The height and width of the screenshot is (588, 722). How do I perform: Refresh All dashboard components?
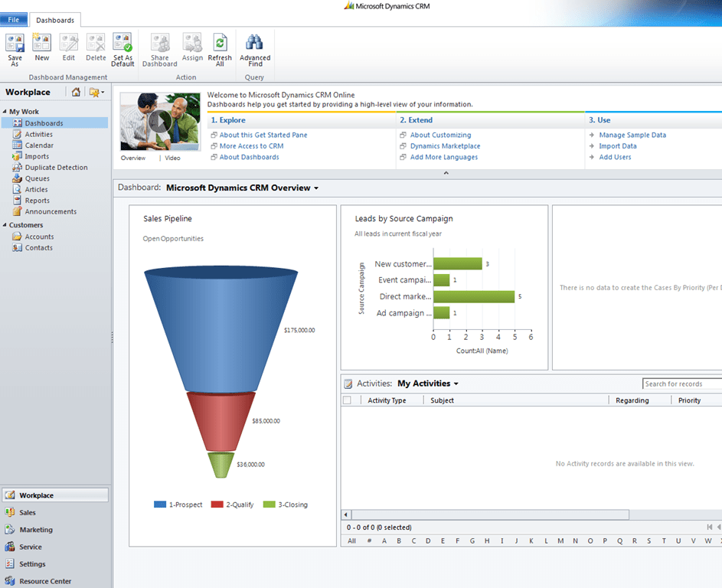(220, 50)
